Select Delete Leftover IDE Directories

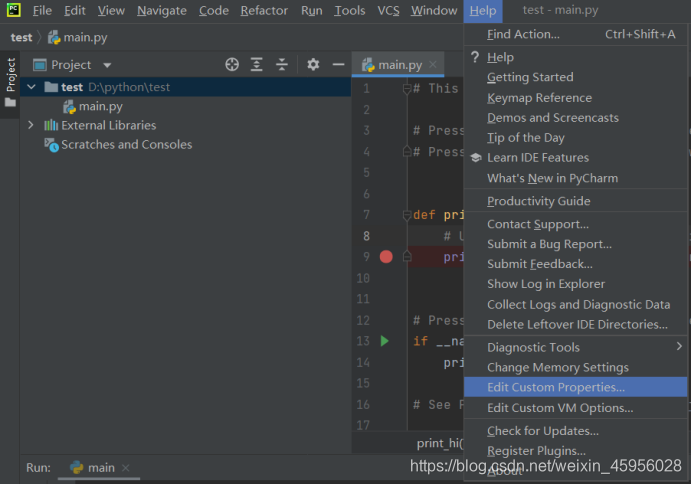[576, 324]
